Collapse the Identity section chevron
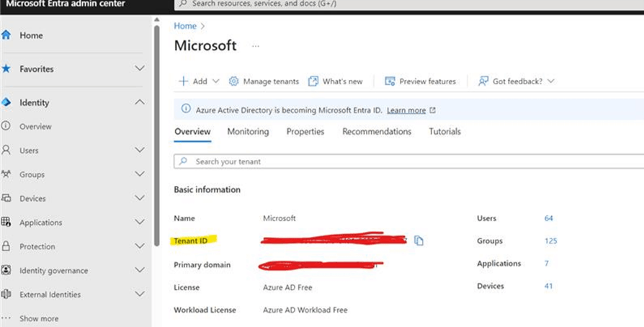 click(140, 102)
